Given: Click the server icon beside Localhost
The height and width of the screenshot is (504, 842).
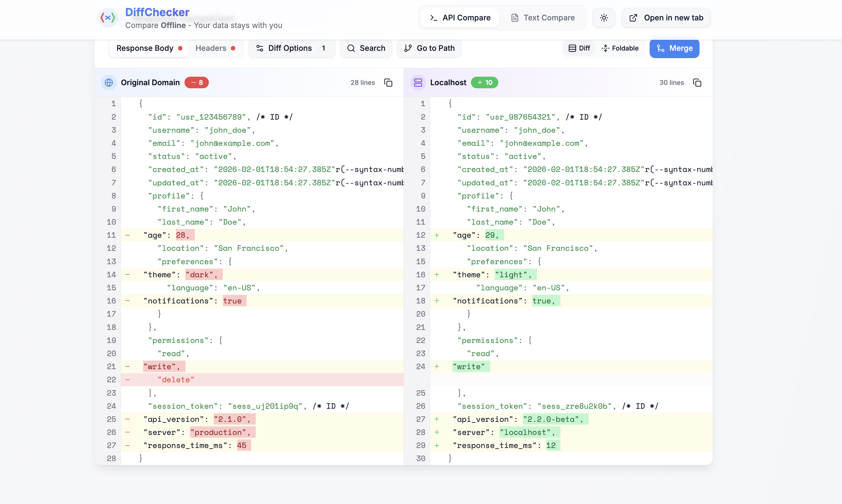Looking at the screenshot, I should [x=418, y=82].
